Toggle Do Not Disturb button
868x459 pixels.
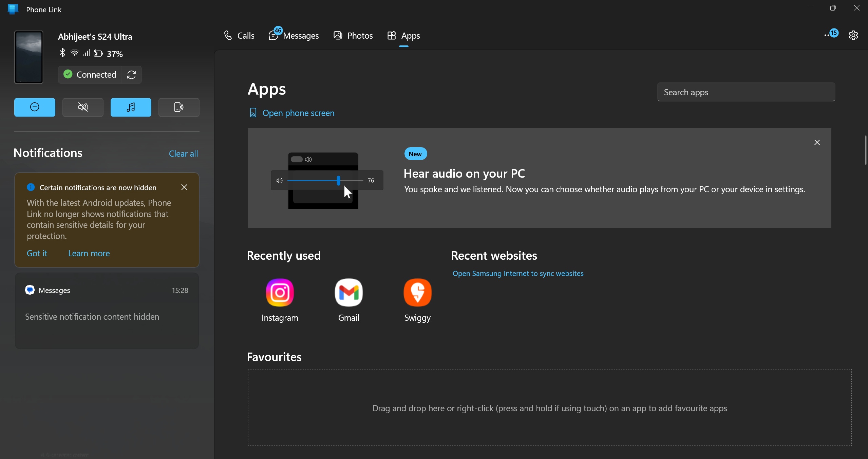tap(35, 107)
